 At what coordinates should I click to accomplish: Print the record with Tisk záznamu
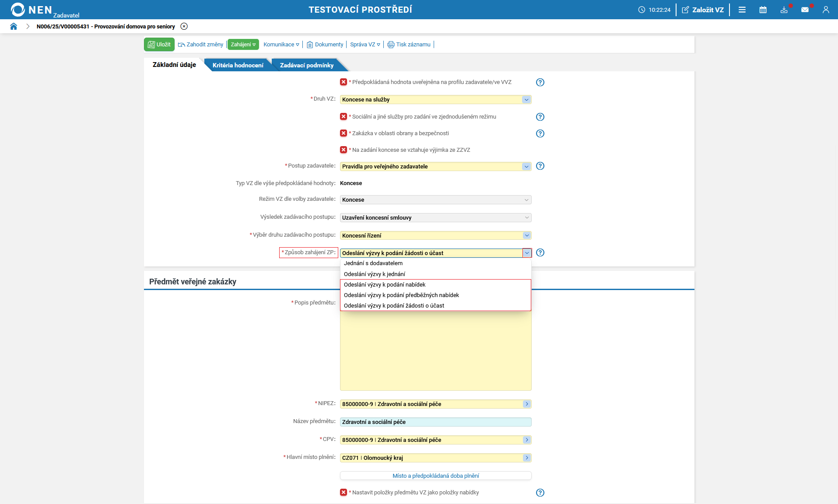click(x=409, y=45)
